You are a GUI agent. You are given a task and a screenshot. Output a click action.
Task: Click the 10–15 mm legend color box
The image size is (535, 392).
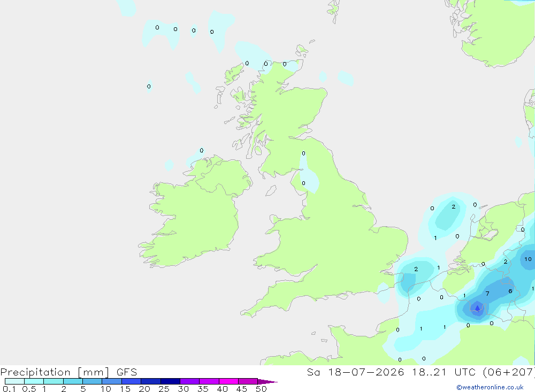click(x=112, y=381)
